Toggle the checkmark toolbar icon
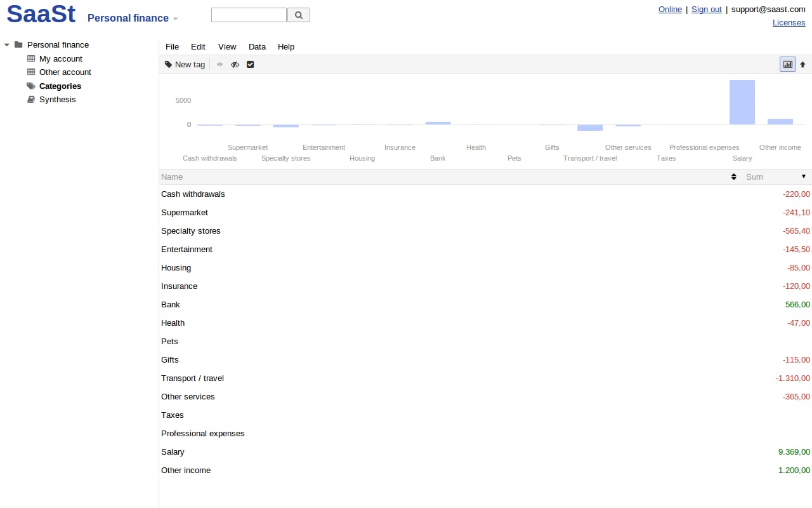 coord(250,64)
